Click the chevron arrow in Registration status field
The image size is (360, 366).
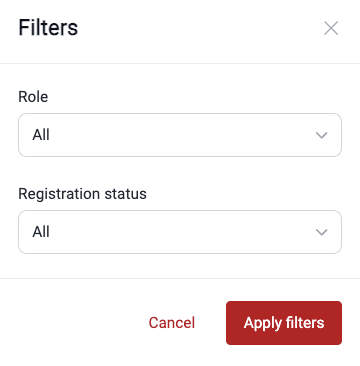click(322, 232)
